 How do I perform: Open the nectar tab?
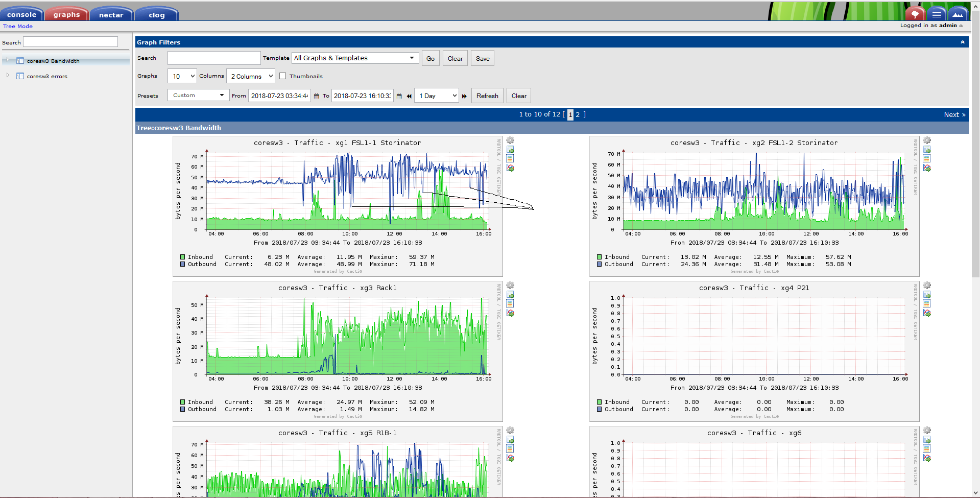(111, 14)
